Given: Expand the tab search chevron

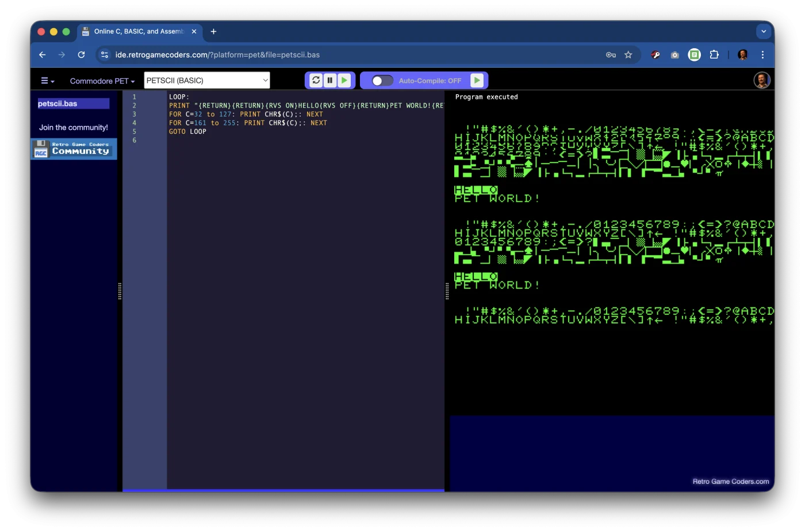Looking at the screenshot, I should click(764, 32).
